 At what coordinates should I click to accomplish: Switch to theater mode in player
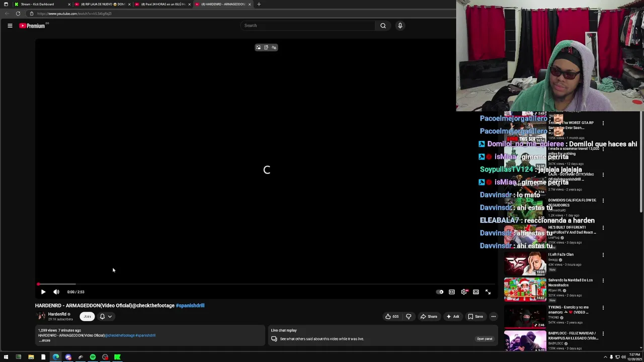point(476,292)
